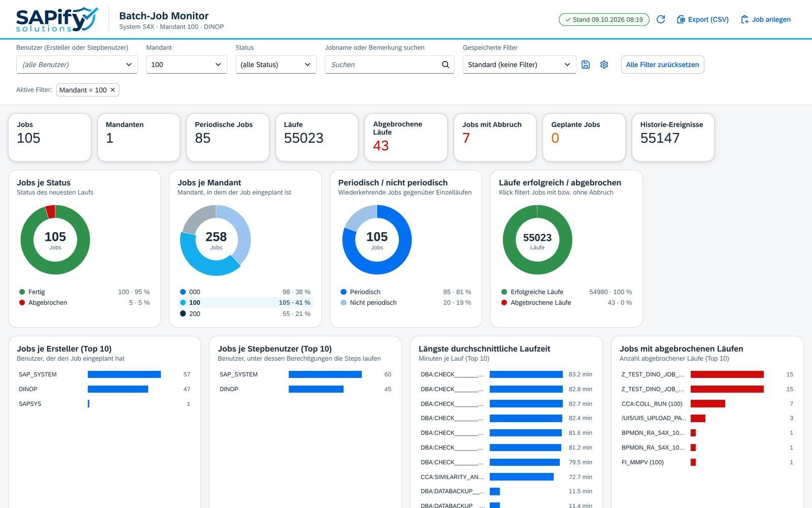The width and height of the screenshot is (812, 508).
Task: Export data as CSV
Action: (703, 19)
